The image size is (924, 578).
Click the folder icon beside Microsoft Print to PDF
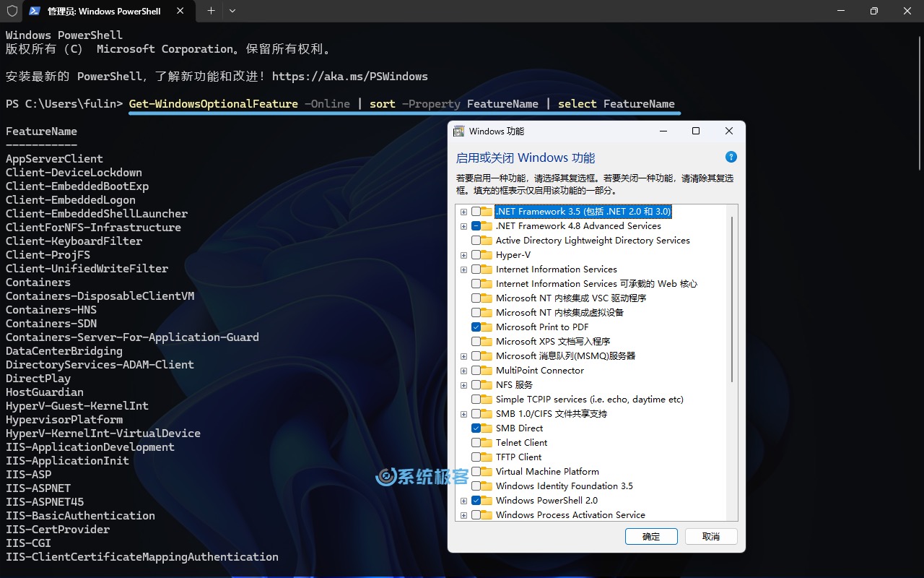pos(487,327)
